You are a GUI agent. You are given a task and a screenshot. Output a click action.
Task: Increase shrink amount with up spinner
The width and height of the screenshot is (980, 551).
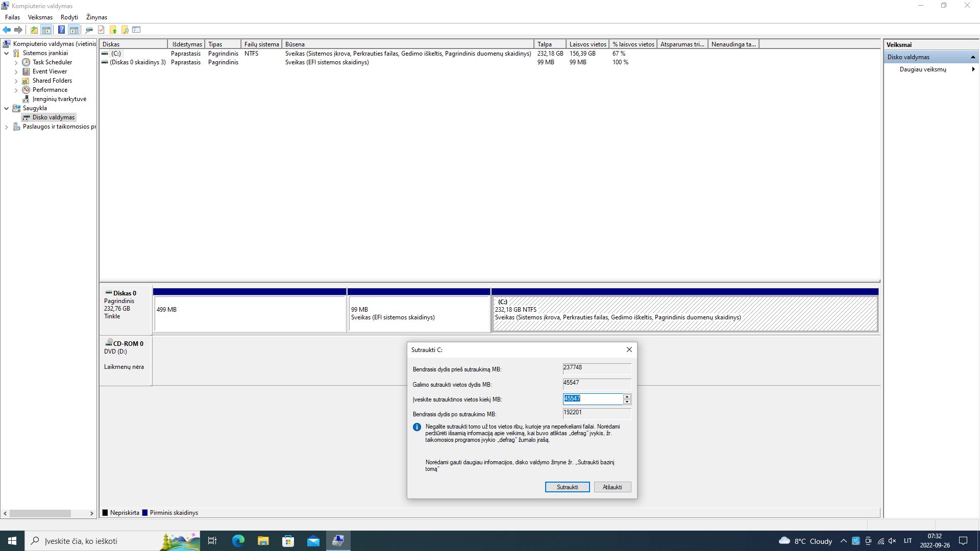(x=627, y=396)
